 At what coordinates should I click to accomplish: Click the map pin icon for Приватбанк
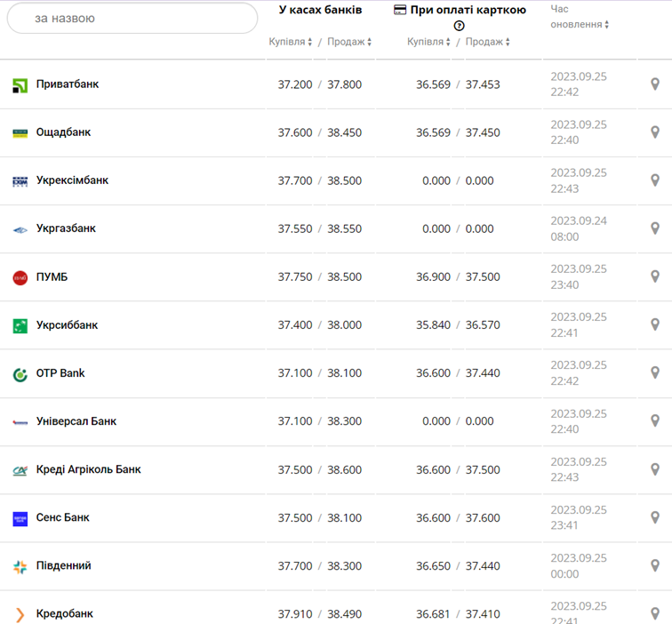click(x=655, y=84)
